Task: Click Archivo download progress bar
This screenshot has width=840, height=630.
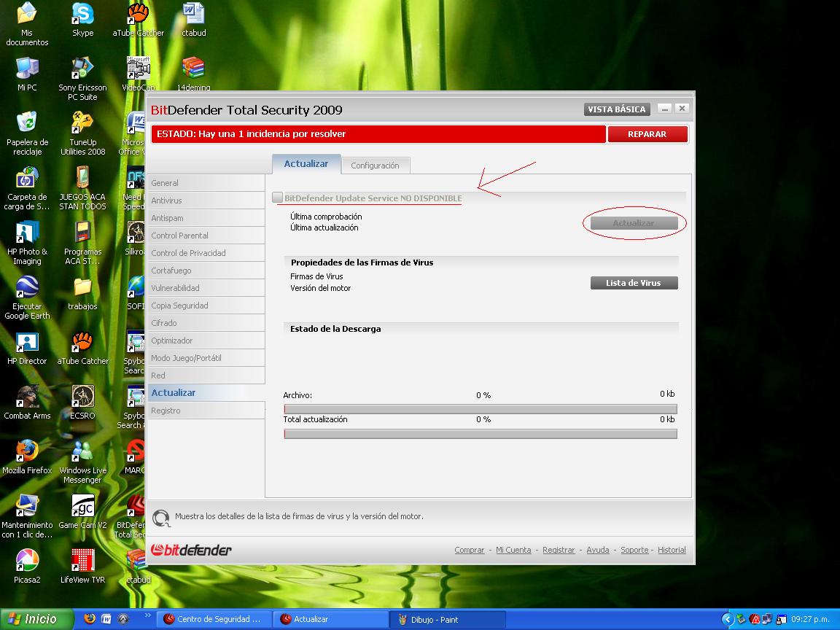Action: pos(480,409)
